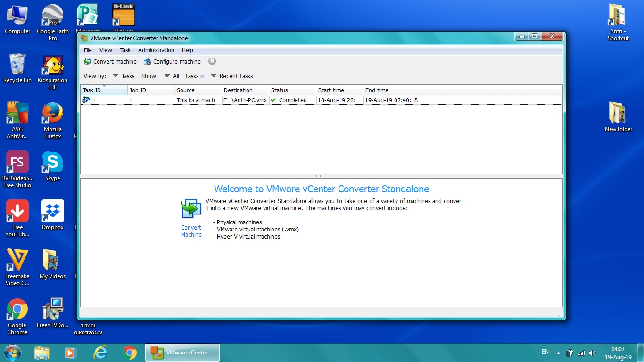
Task: Click the large Convert Machine welcome icon
Action: point(191,208)
